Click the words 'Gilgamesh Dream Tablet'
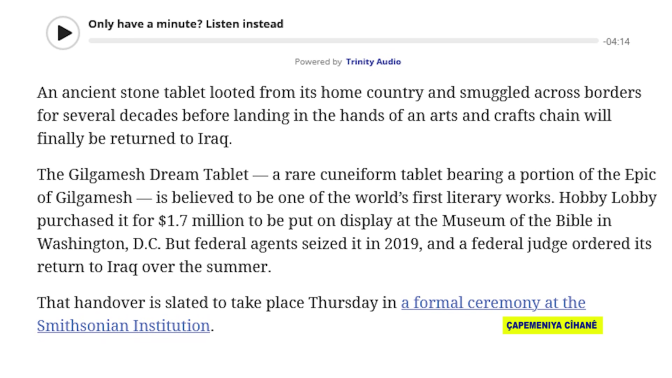The width and height of the screenshot is (672, 378). (158, 175)
